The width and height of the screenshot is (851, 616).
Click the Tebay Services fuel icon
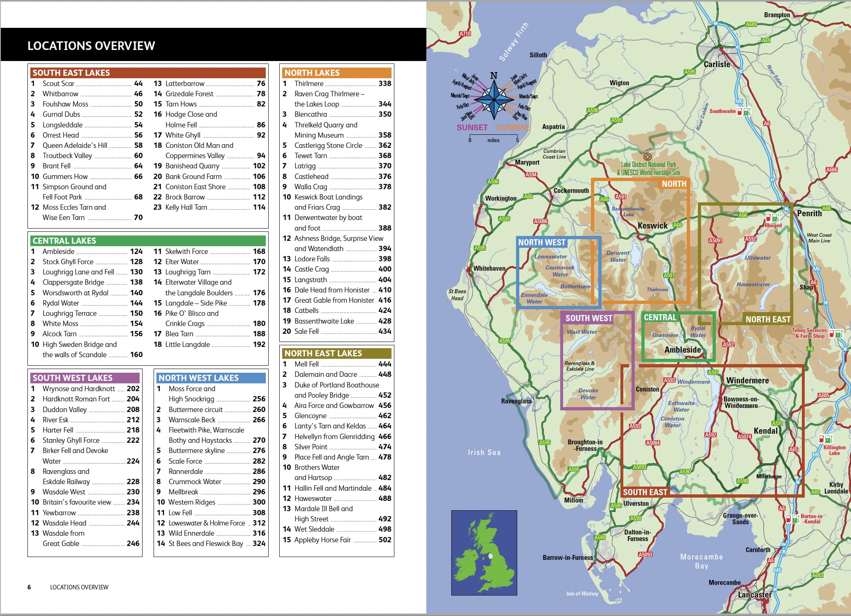pyautogui.click(x=832, y=334)
